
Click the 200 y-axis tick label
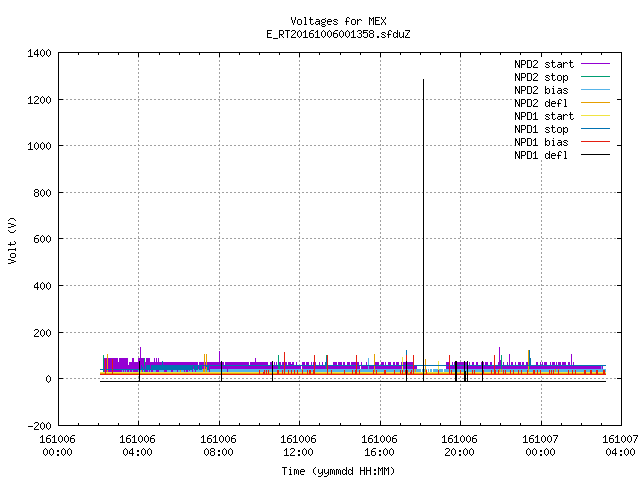pyautogui.click(x=42, y=333)
